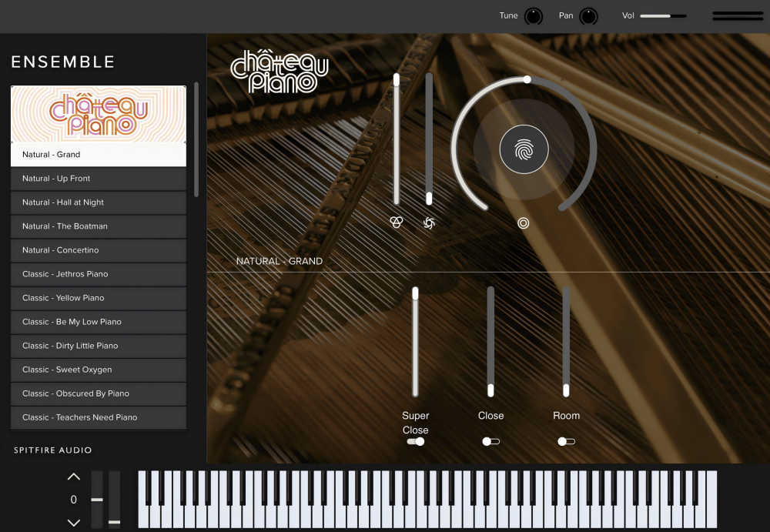Choose Classic - Yellow Piano preset
The height and width of the screenshot is (532, 770).
tap(99, 298)
